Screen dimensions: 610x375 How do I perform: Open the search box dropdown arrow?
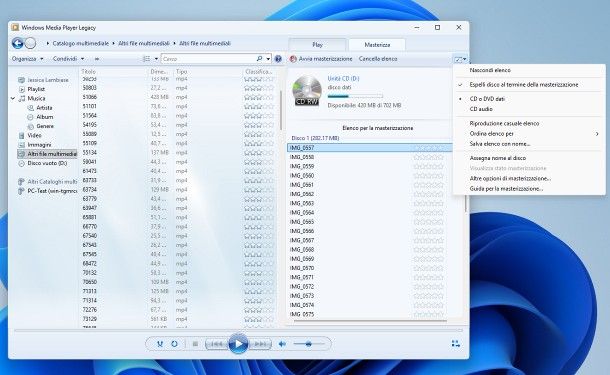[x=268, y=59]
